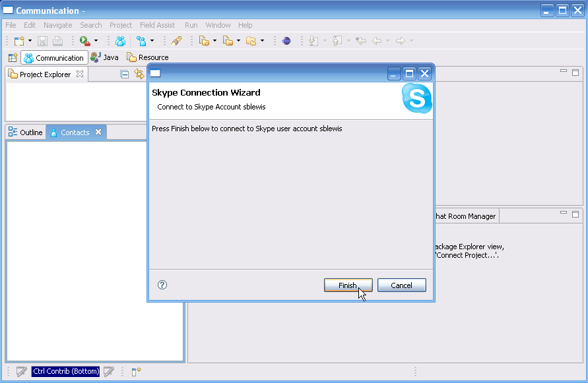Click the Back navigation arrow icon
The image size is (588, 383).
point(377,41)
